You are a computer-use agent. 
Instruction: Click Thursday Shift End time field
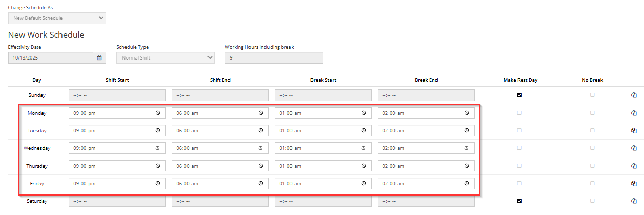tap(215, 166)
